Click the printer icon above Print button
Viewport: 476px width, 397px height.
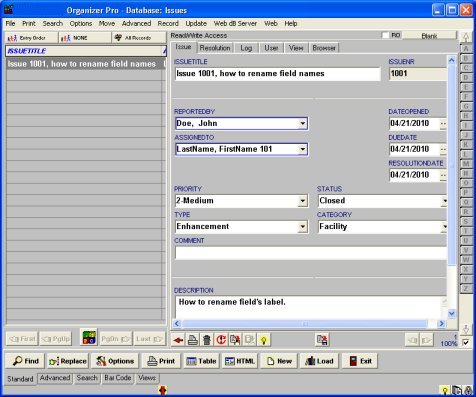click(192, 340)
